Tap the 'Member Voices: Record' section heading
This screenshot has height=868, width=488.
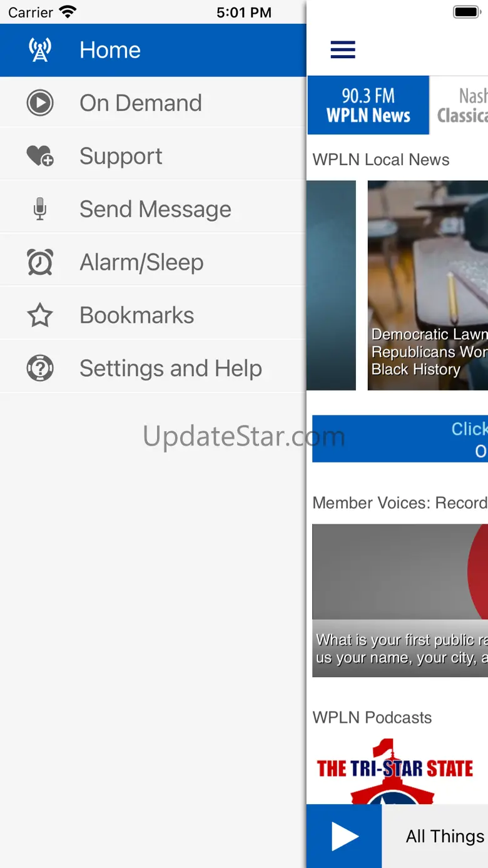[x=400, y=503]
